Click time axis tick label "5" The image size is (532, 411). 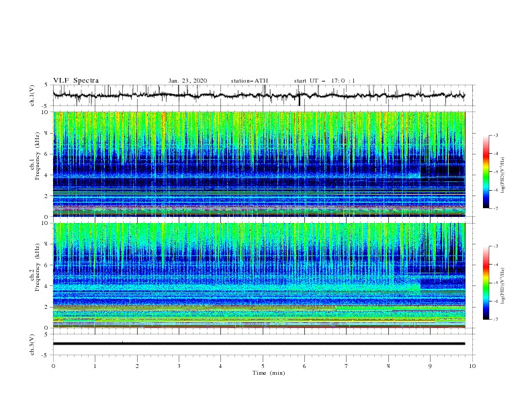click(x=263, y=366)
